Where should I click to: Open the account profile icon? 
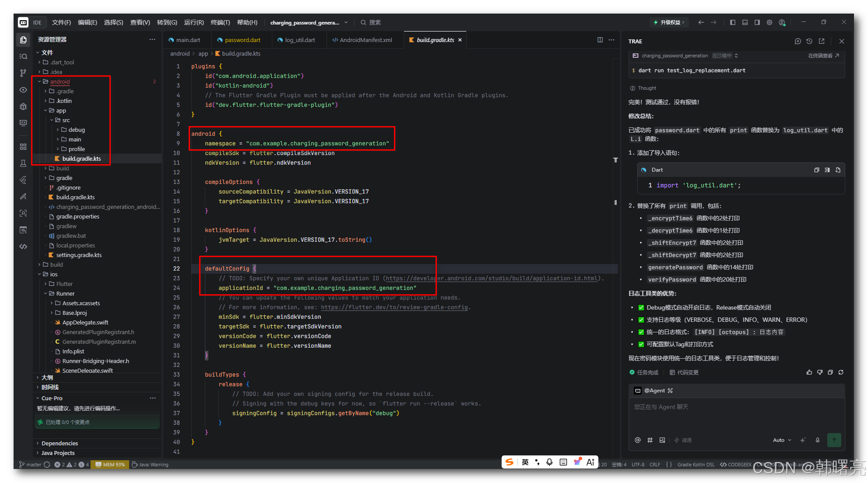pyautogui.click(x=782, y=22)
